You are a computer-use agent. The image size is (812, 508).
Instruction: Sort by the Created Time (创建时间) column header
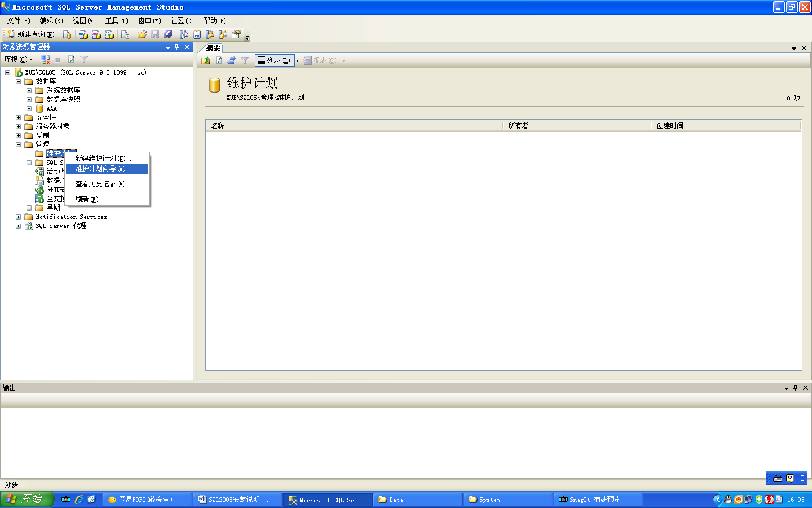726,126
